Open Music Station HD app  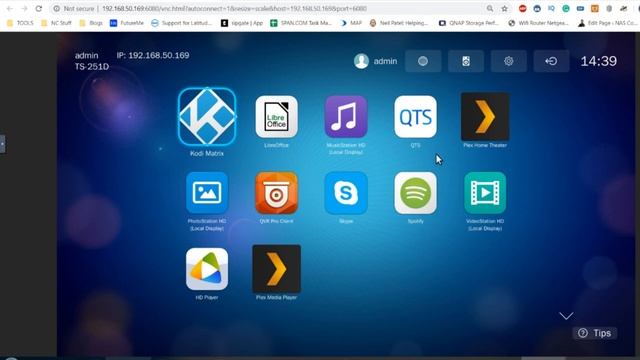[346, 117]
